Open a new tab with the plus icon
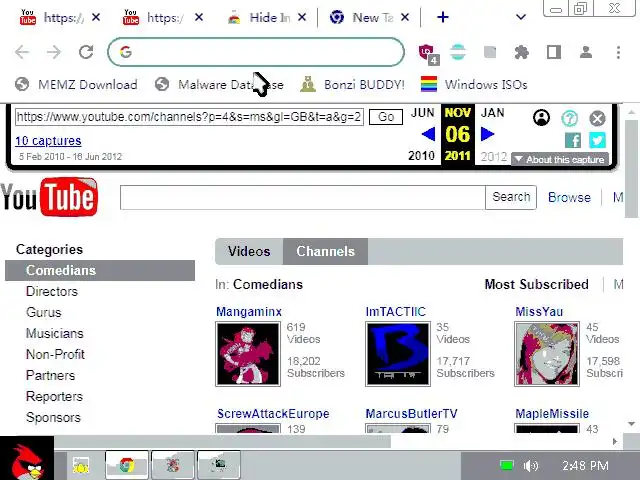 point(443,17)
